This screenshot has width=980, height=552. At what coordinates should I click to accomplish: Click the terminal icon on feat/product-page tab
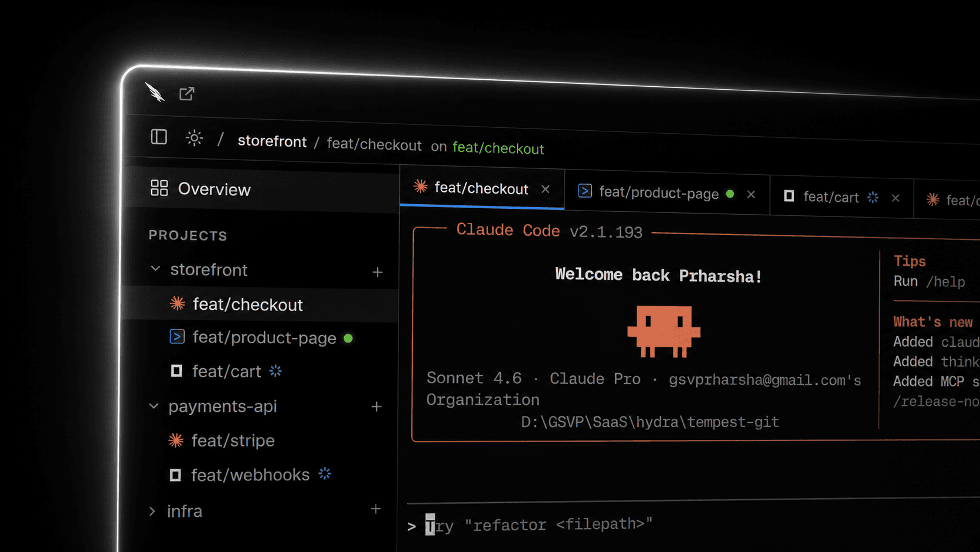pyautogui.click(x=585, y=191)
